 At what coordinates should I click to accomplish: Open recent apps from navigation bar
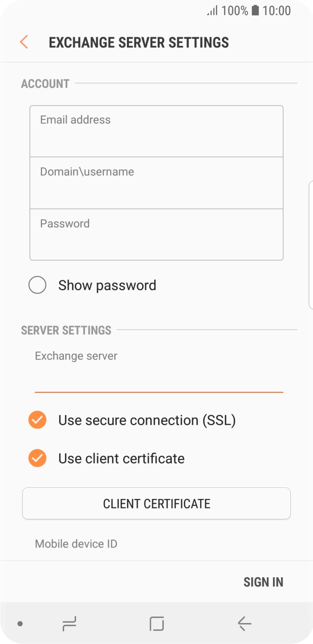click(69, 624)
